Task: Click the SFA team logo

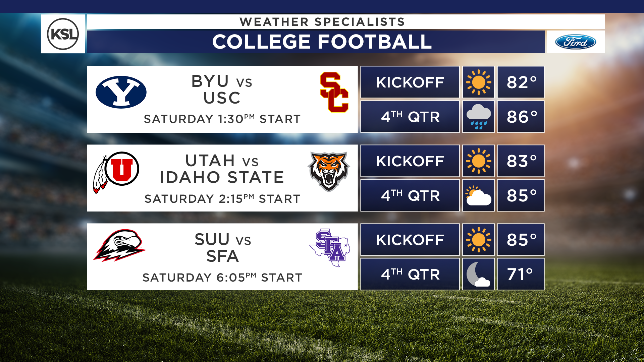Action: pos(330,247)
